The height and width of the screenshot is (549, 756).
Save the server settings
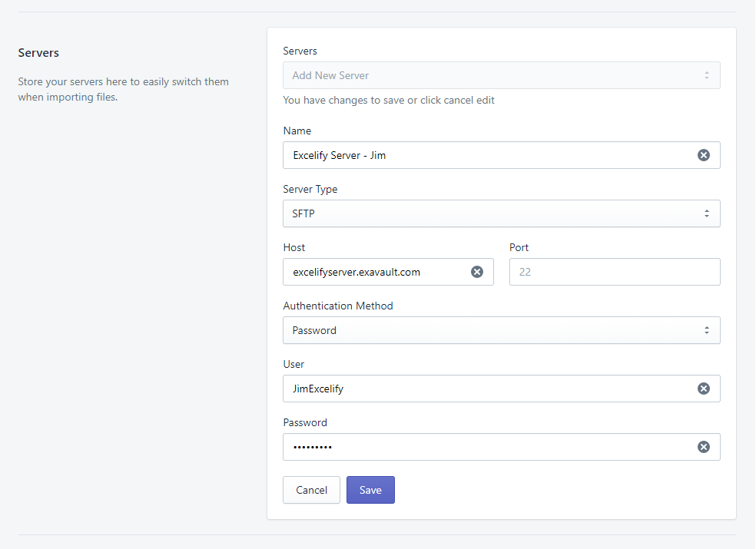(x=370, y=490)
